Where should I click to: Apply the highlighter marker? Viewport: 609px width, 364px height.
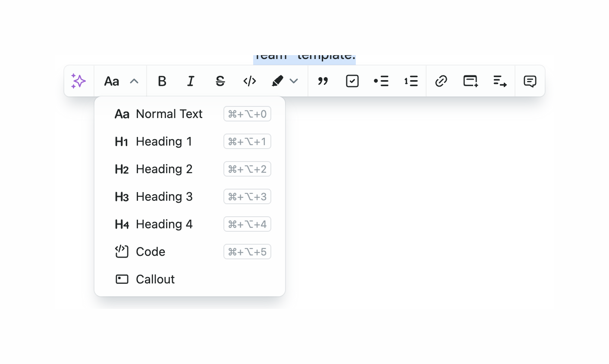pos(277,81)
